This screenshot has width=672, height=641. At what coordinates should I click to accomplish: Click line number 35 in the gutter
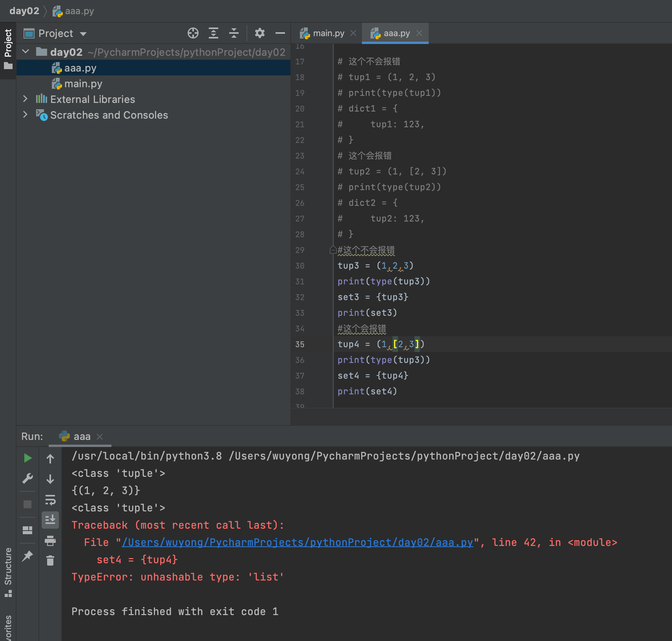pos(300,344)
